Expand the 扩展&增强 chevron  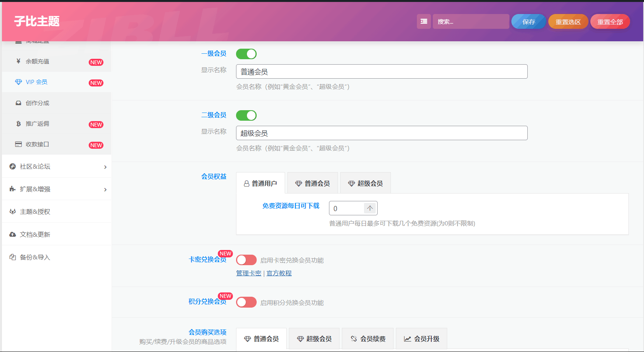pyautogui.click(x=105, y=190)
